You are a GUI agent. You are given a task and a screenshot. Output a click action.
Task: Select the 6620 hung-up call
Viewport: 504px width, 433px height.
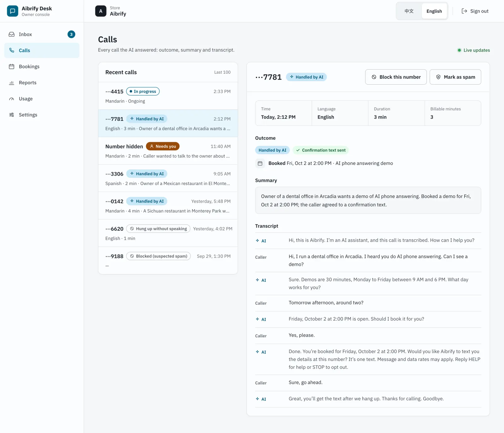pos(168,233)
